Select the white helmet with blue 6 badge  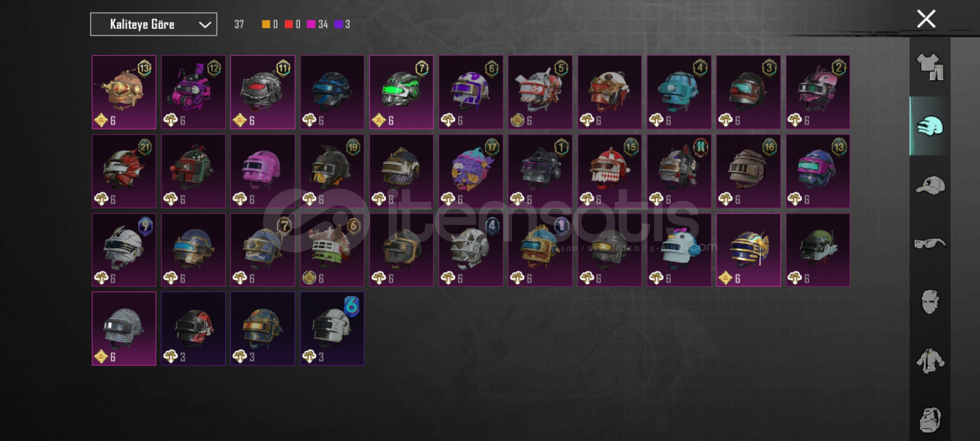click(x=332, y=329)
